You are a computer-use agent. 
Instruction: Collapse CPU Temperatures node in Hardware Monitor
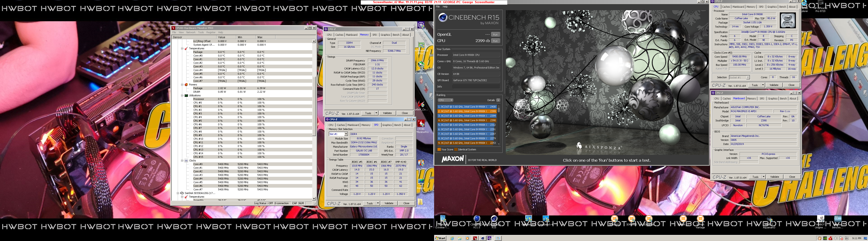tap(182, 49)
